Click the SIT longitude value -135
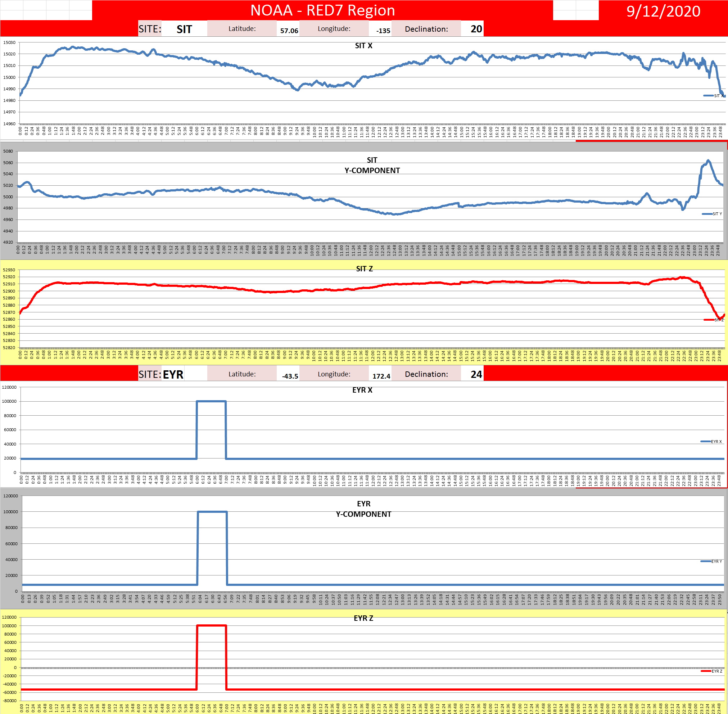The image size is (728, 714). click(x=383, y=31)
